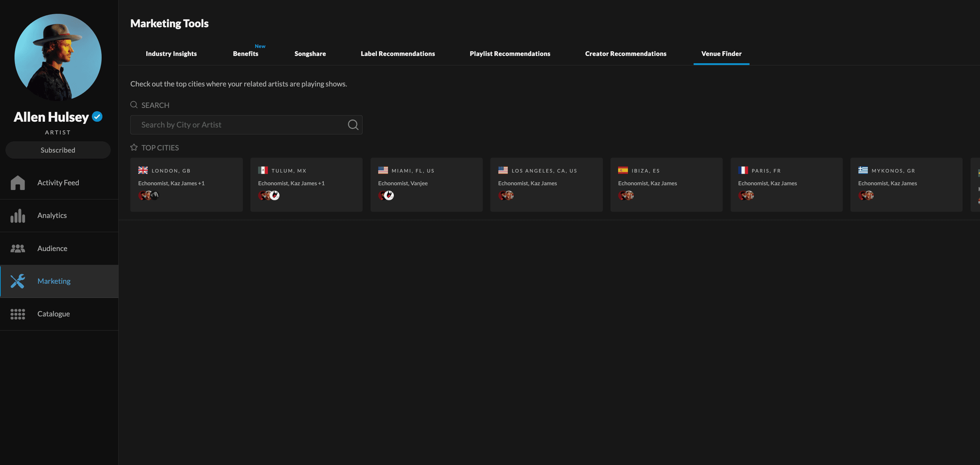Screen dimensions: 980x465
Task: Click Allen Hulsey's profile picture
Action: 57,57
